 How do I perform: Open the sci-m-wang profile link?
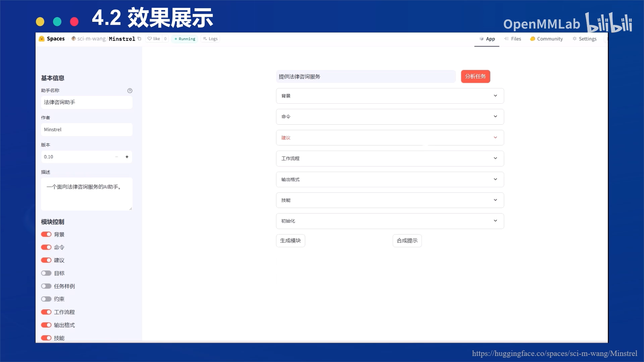point(91,39)
